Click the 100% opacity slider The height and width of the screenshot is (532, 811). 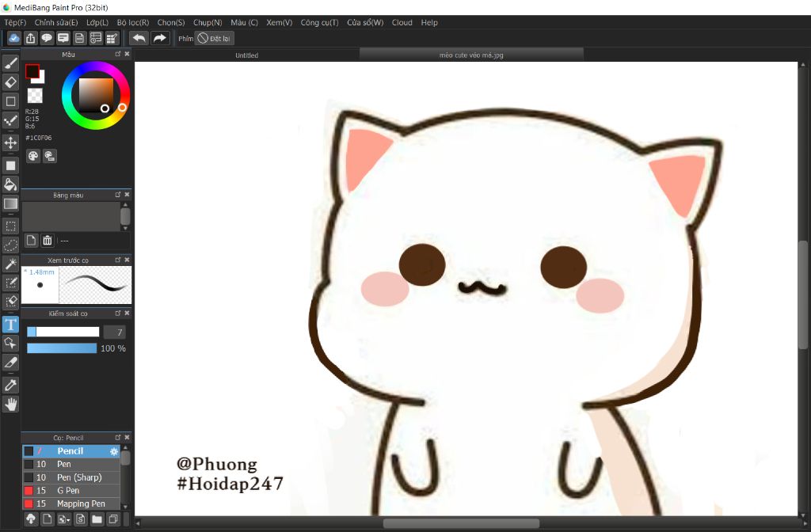coord(62,348)
